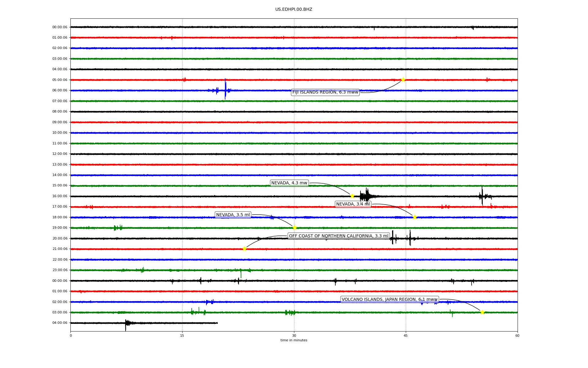
Task: Click the Nevada 3.5 ml star marker
Action: tap(295, 228)
